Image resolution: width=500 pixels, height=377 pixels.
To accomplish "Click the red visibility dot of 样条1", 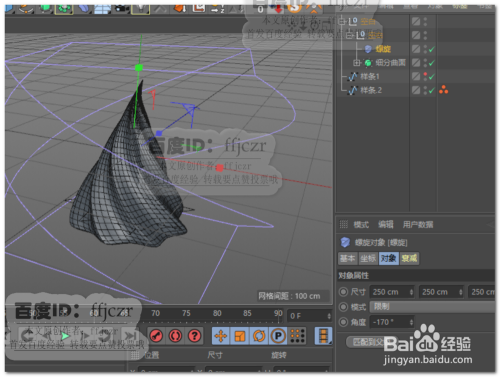I will click(x=425, y=74).
